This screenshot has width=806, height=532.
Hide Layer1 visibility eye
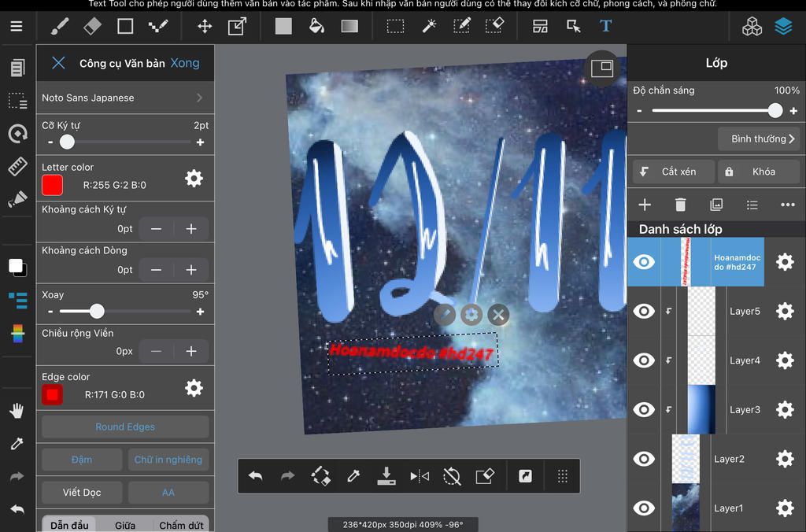pos(644,508)
